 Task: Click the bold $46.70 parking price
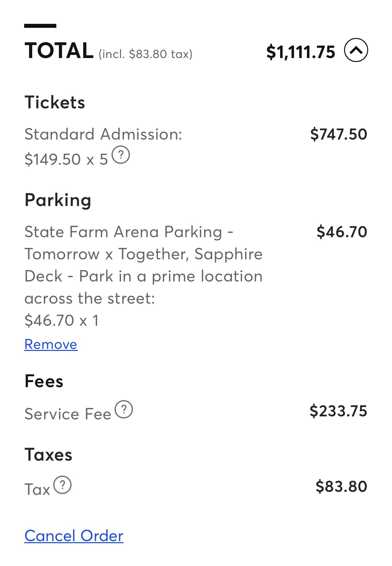(x=342, y=232)
